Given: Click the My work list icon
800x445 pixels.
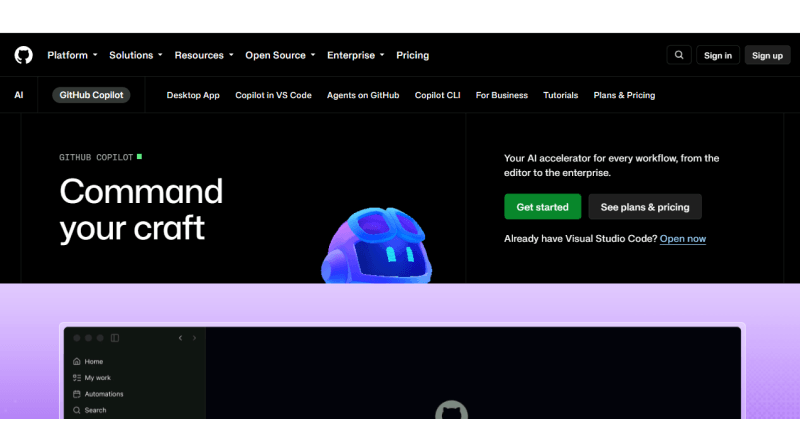Looking at the screenshot, I should click(77, 378).
